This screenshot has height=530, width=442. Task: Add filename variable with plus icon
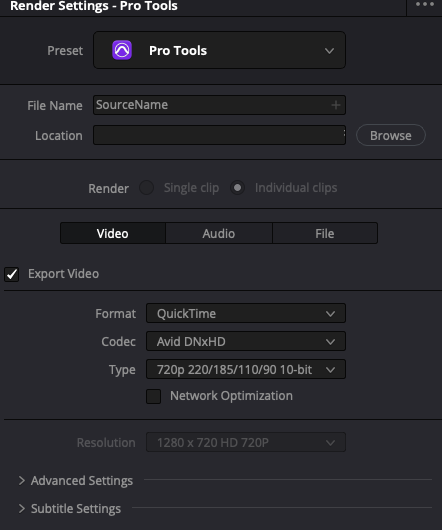[x=336, y=105]
